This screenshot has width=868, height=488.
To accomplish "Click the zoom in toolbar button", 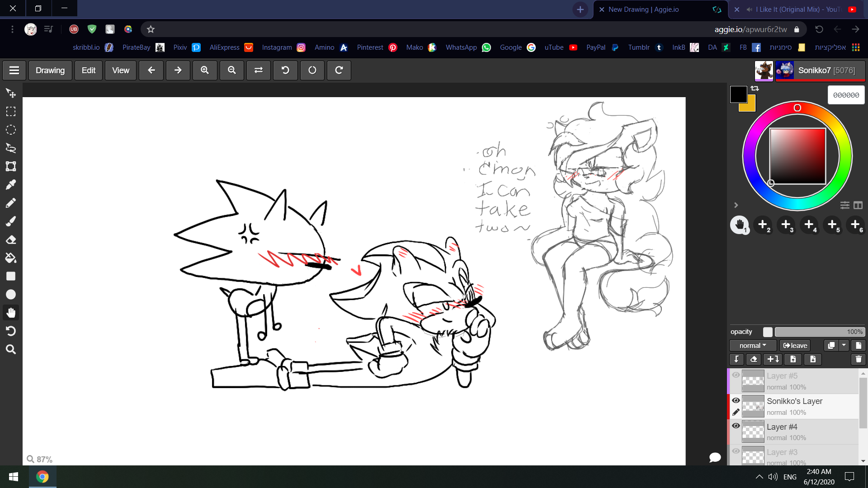I will (205, 70).
